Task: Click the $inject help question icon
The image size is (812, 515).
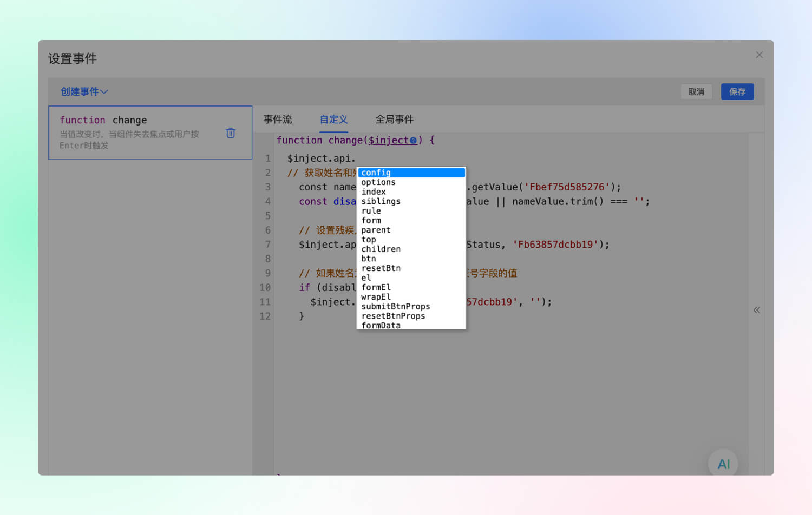Action: 414,141
